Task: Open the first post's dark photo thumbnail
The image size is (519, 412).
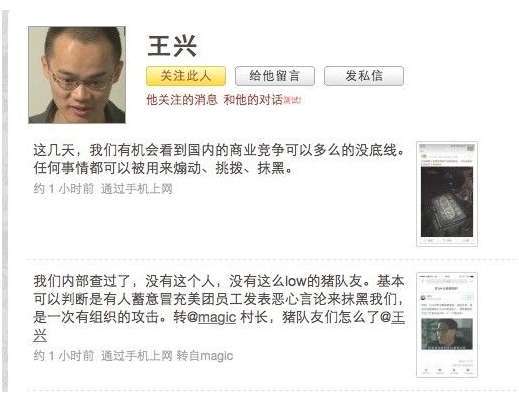Action: (x=447, y=194)
